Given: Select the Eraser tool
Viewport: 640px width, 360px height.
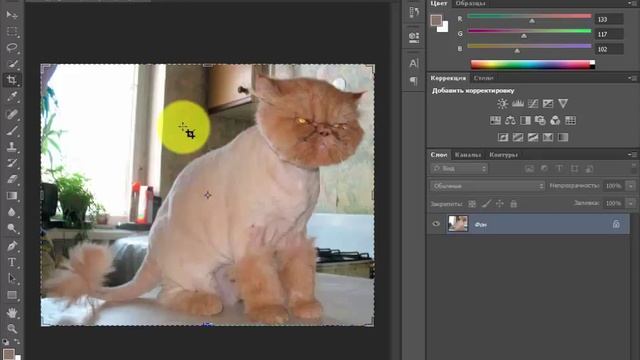Looking at the screenshot, I should (12, 179).
